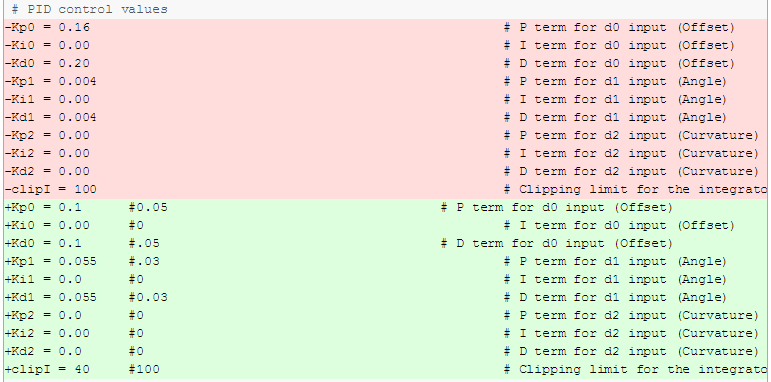
Task: Select the added 'Ki2 = 0.00' line
Action: 386,333
